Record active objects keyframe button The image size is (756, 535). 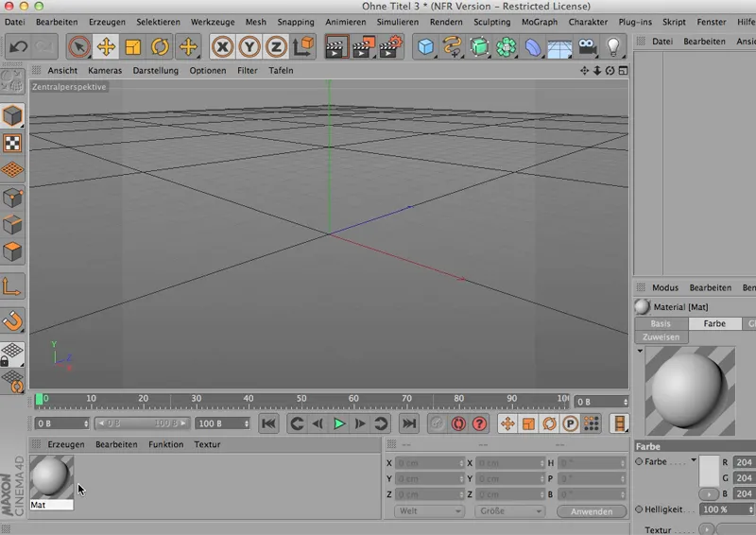437,423
